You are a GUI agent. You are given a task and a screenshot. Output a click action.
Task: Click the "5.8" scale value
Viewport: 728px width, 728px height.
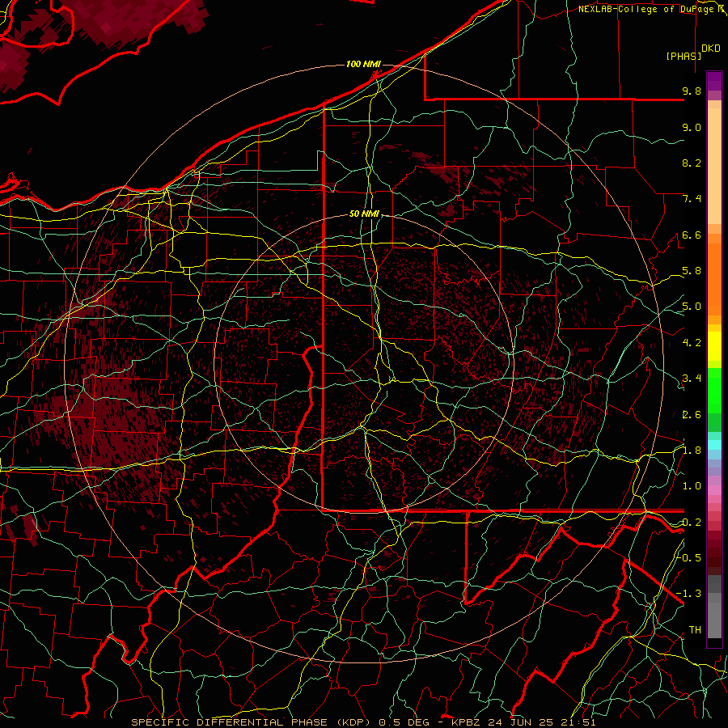[692, 271]
